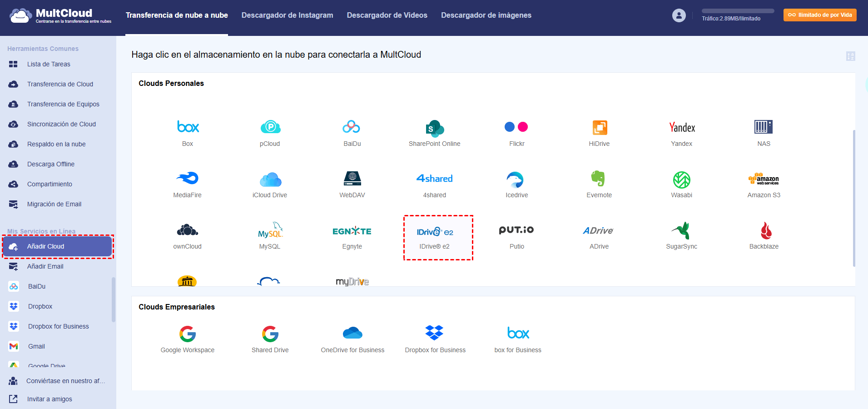This screenshot has height=409, width=868.
Task: Open Invitar a amigos link
Action: [x=50, y=399]
